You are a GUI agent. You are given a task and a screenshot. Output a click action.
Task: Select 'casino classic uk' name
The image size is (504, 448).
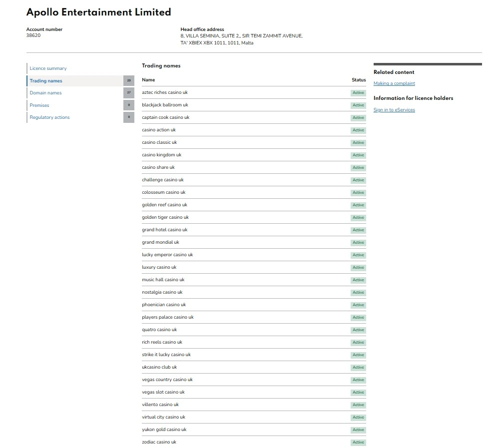click(159, 142)
